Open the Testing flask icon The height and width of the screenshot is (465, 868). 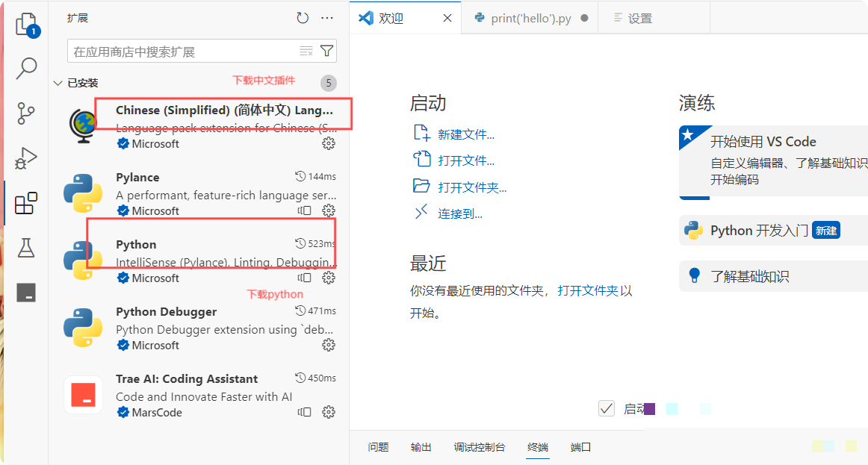pos(26,248)
